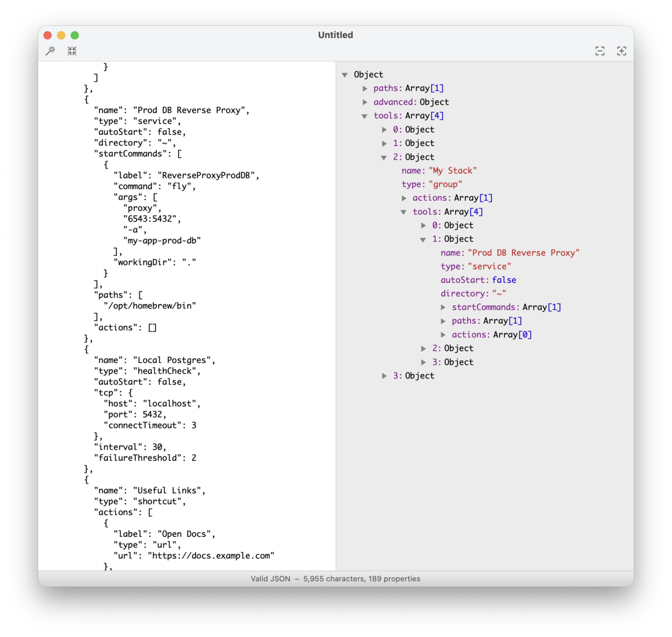Click the "shortcut" type line in editor
The height and width of the screenshot is (637, 672).
coord(140,501)
